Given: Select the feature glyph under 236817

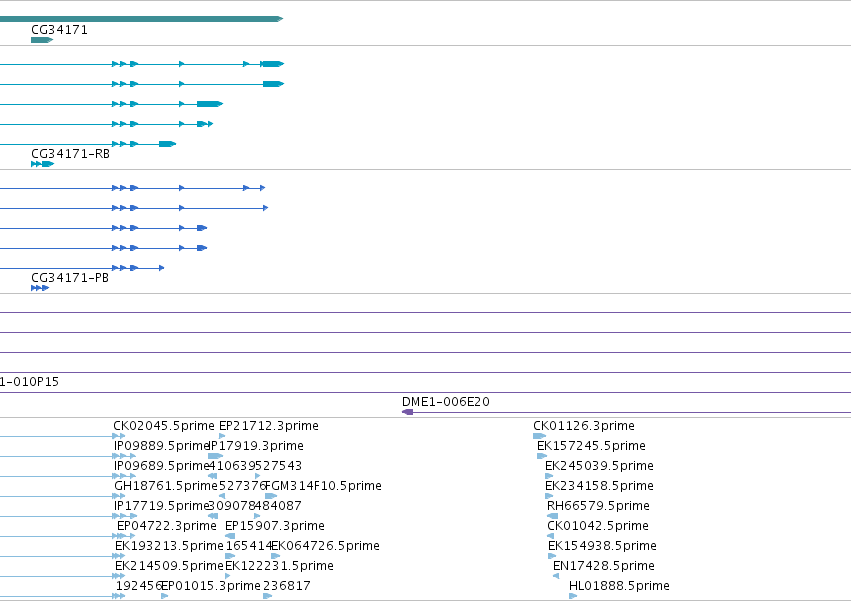Looking at the screenshot, I should click(268, 596).
